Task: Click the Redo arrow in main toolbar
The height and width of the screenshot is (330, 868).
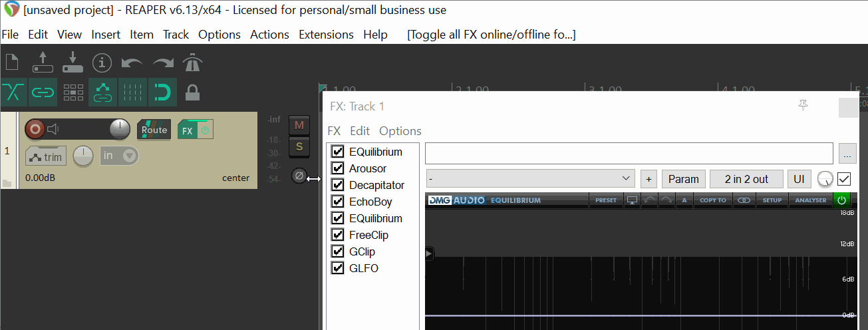Action: coord(162,63)
